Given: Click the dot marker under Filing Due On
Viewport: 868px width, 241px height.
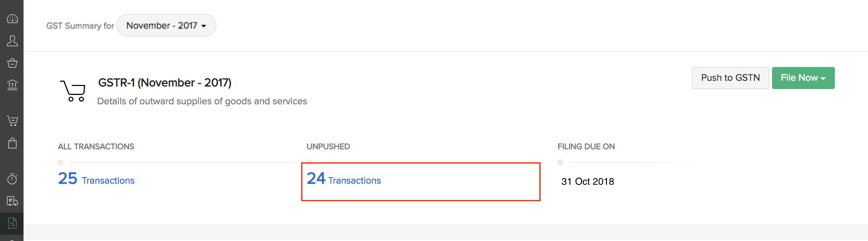Looking at the screenshot, I should 560,163.
